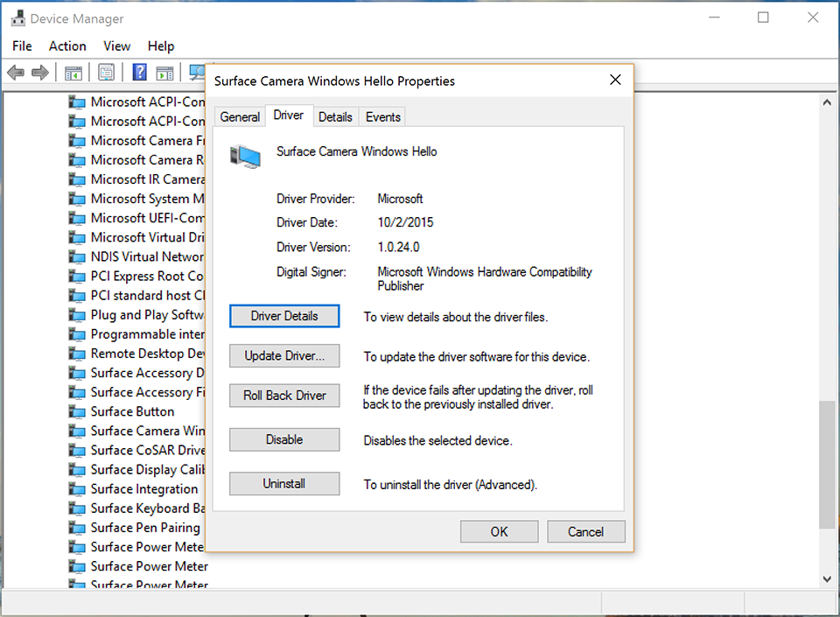Select the Microsoft System Management device icon
This screenshot has height=617, width=840.
coord(77,199)
